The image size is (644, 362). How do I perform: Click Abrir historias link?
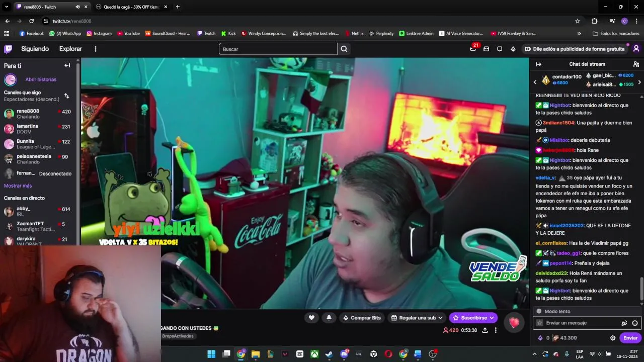click(41, 79)
